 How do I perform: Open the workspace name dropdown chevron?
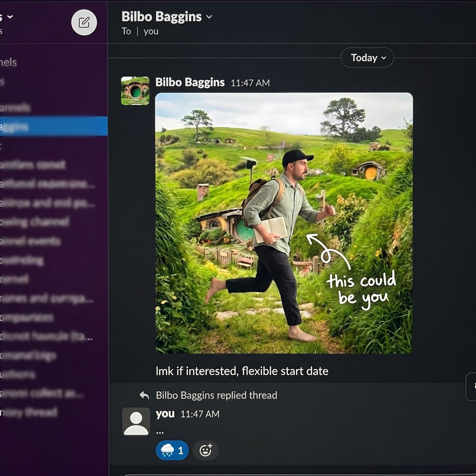[10, 17]
